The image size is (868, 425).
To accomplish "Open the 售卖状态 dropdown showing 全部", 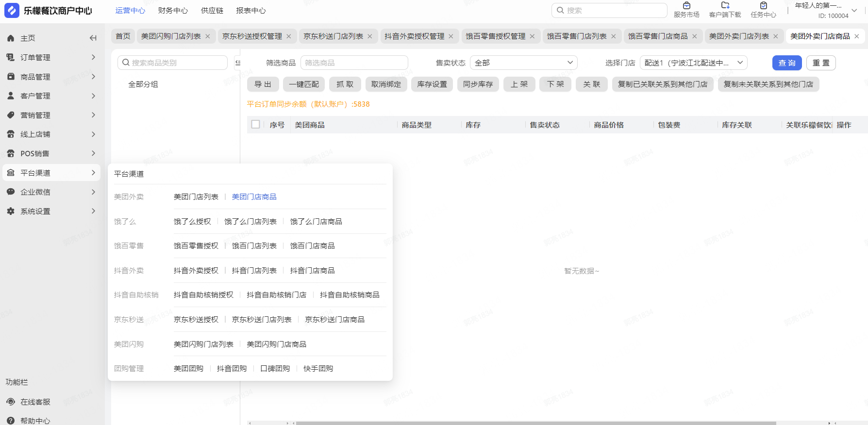I will (x=524, y=63).
